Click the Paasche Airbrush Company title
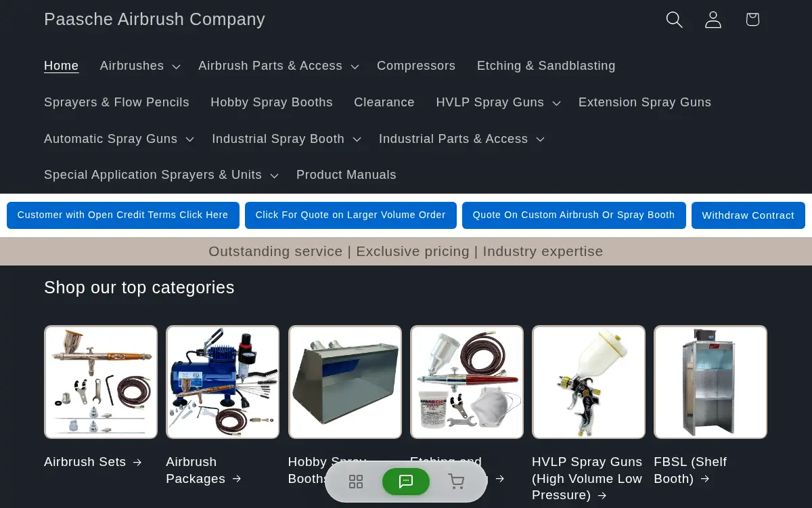This screenshot has width=812, height=508. [154, 19]
